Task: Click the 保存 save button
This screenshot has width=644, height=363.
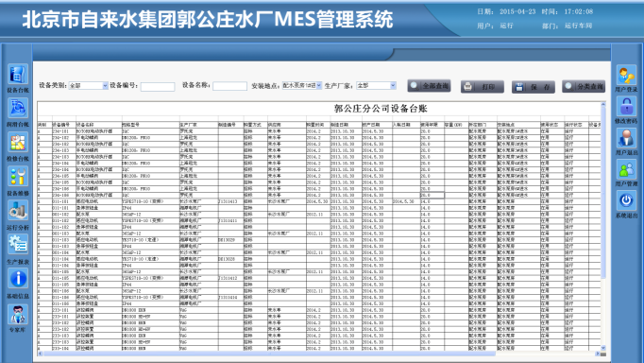Action: (x=534, y=87)
